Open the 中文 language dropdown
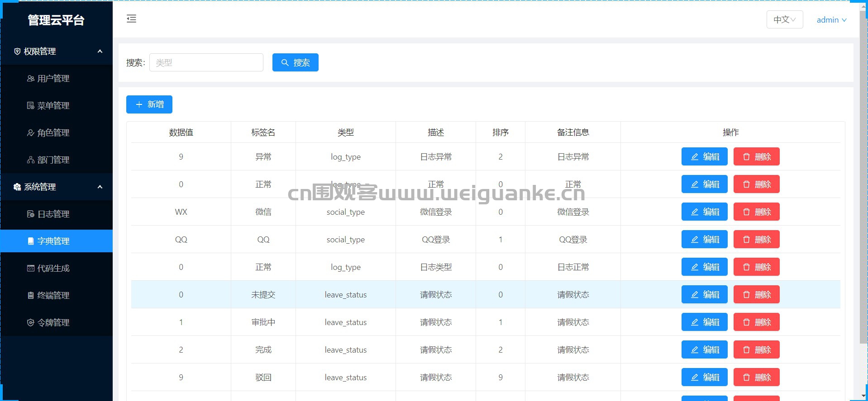868x401 pixels. pos(785,19)
